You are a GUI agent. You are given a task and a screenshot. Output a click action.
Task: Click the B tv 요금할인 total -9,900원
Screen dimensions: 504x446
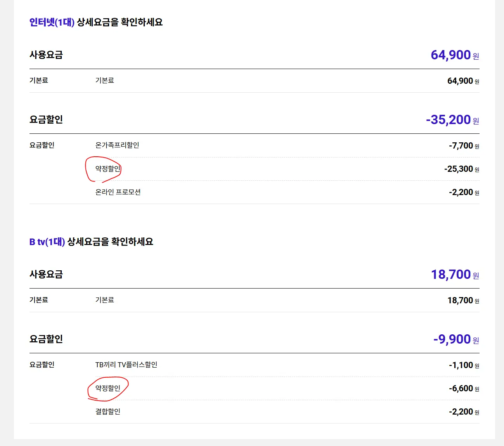tap(456, 339)
